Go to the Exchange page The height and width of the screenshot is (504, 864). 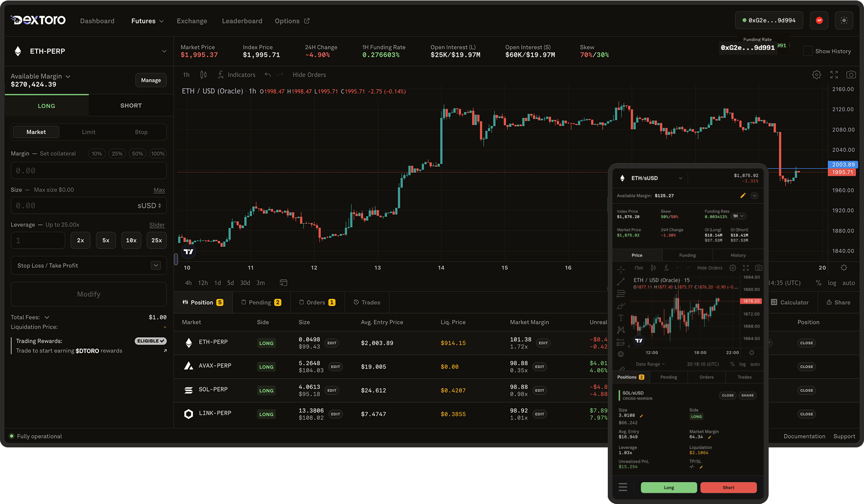[192, 21]
